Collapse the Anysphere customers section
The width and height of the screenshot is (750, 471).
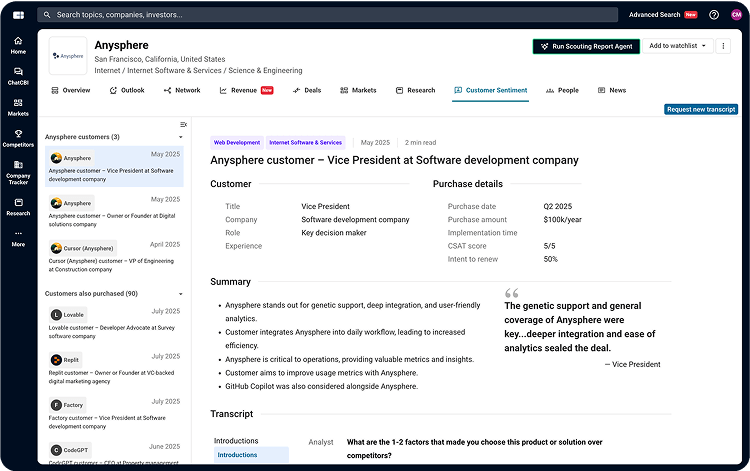click(x=182, y=137)
